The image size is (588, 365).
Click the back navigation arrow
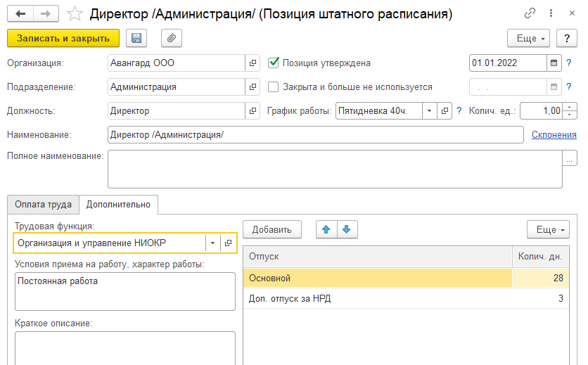tap(21, 13)
